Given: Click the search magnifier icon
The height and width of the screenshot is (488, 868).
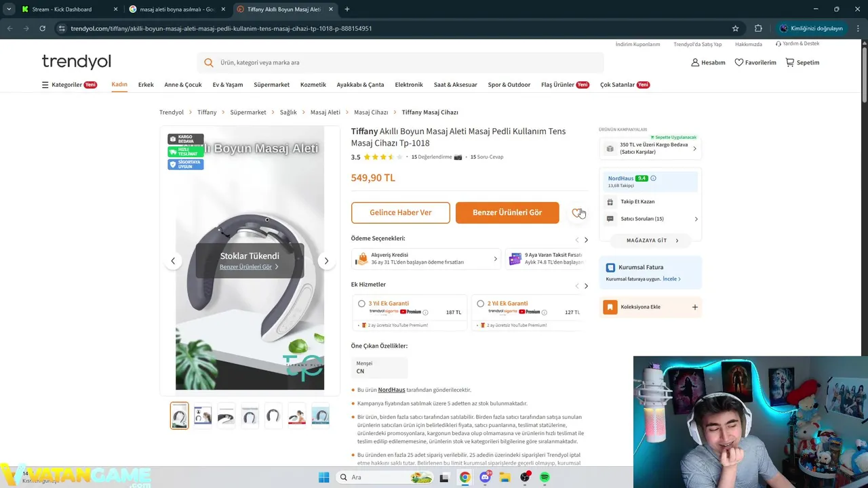Looking at the screenshot, I should (x=209, y=62).
